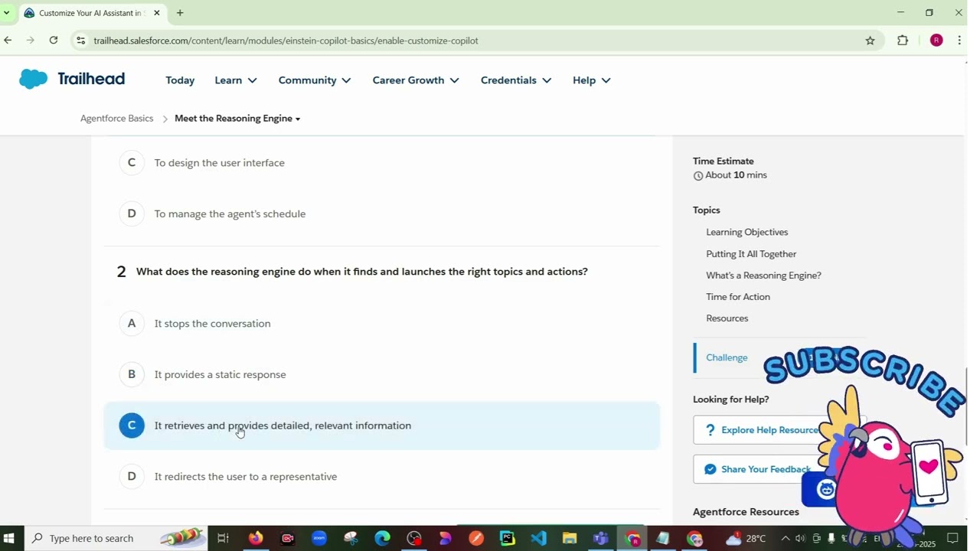Image resolution: width=980 pixels, height=551 pixels.
Task: Expand the Credentials dropdown menu
Action: 516,80
